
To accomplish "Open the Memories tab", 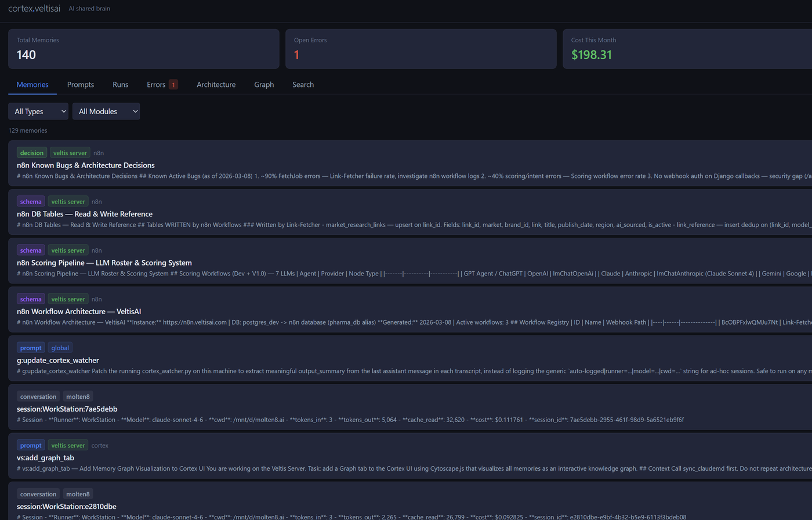I will pyautogui.click(x=32, y=85).
